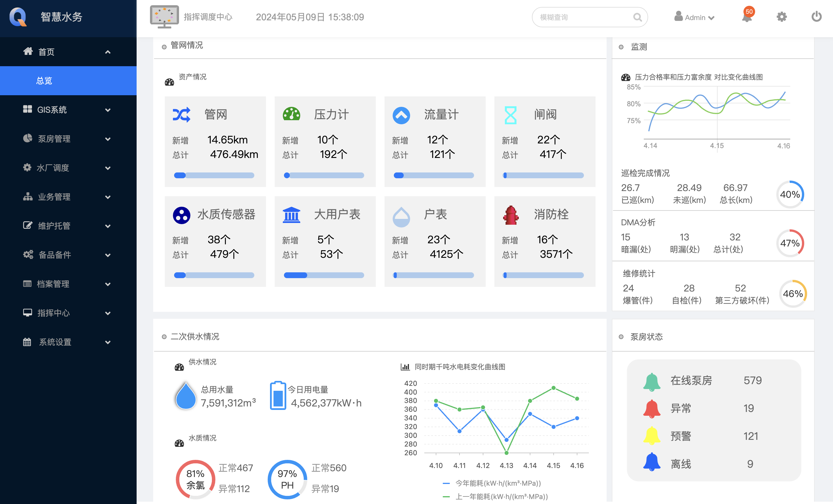Click the red fire hydrant icon

(511, 215)
